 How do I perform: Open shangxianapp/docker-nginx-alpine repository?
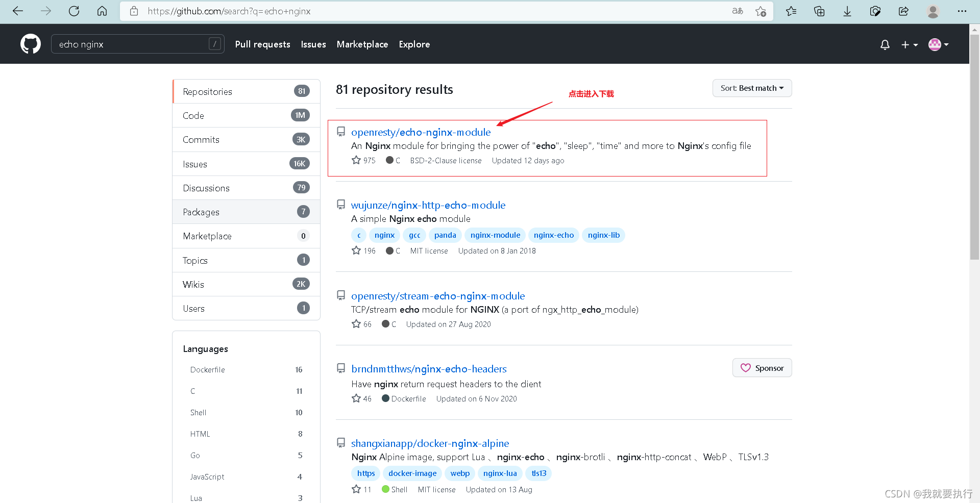[x=430, y=443]
